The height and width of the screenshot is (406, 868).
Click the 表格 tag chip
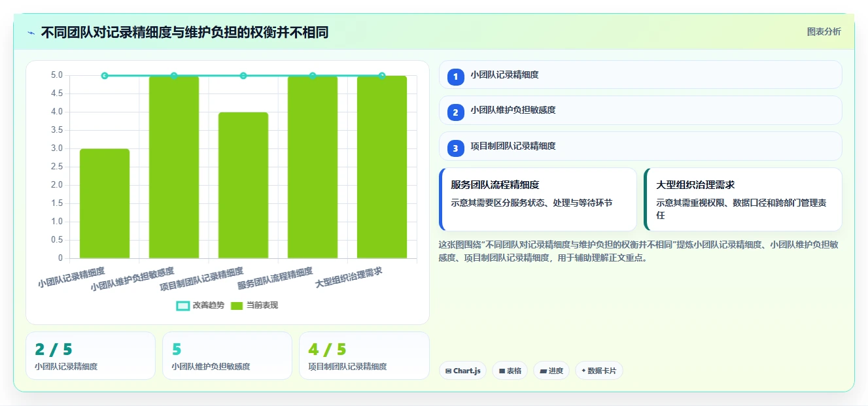pyautogui.click(x=510, y=371)
